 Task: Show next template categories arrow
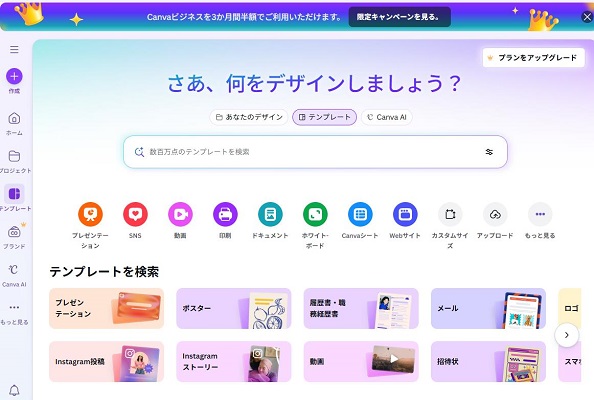click(567, 335)
